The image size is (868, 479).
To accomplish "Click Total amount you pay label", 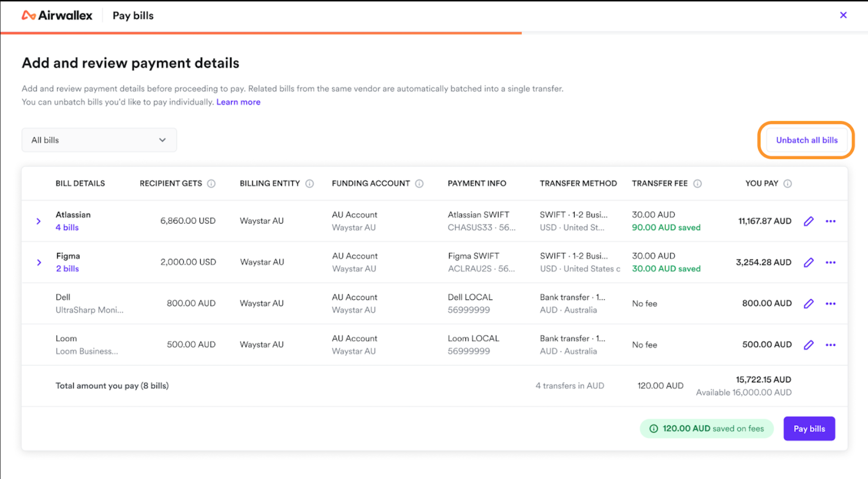I will click(112, 386).
